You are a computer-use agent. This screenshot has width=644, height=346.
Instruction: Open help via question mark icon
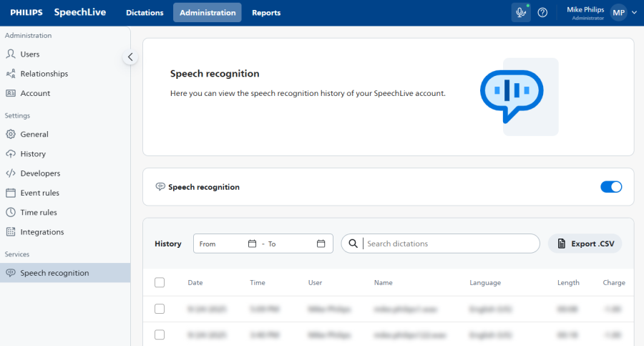tap(542, 12)
